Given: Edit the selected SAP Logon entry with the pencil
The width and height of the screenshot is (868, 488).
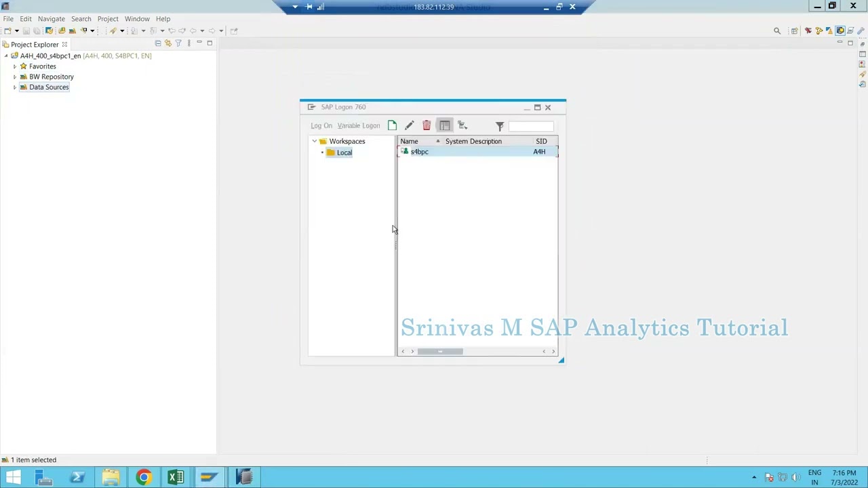Looking at the screenshot, I should (x=409, y=125).
